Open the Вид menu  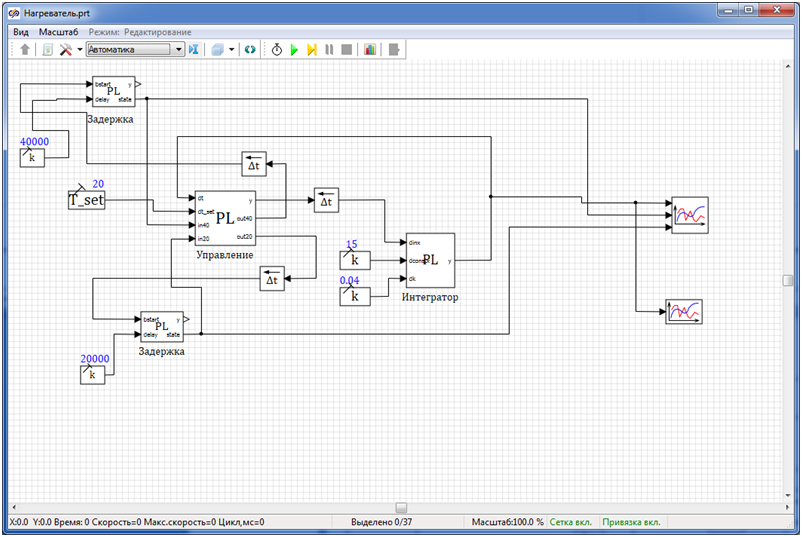[21, 32]
